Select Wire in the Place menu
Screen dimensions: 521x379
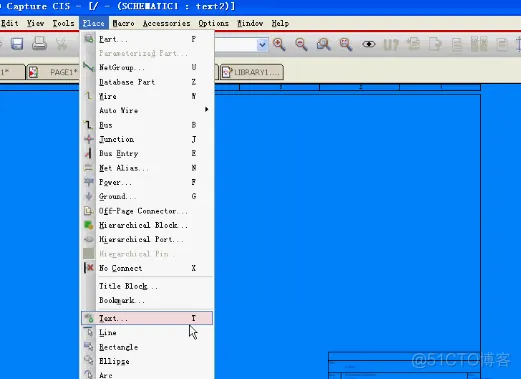147,96
